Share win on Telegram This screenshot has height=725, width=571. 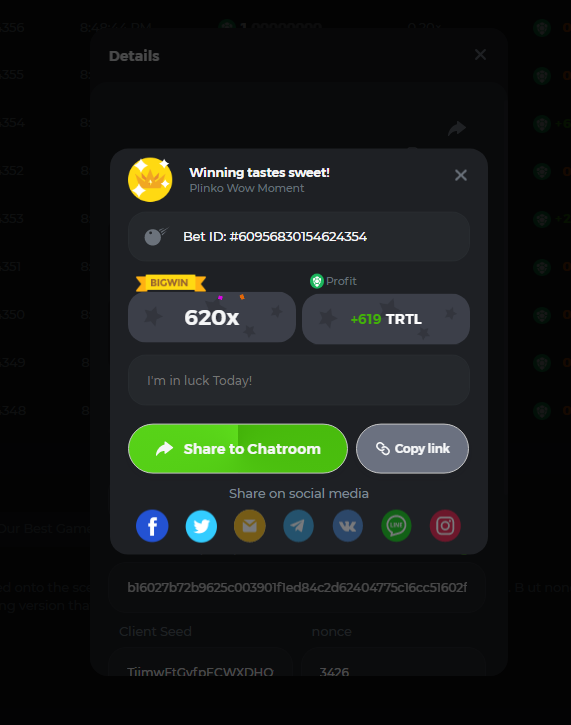(x=298, y=526)
